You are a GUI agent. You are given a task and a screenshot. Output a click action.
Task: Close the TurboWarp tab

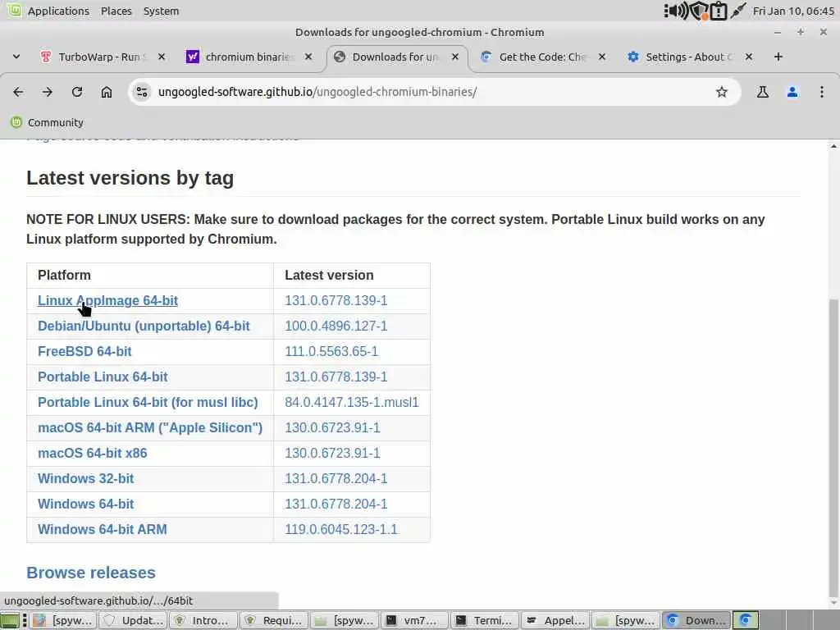point(162,57)
